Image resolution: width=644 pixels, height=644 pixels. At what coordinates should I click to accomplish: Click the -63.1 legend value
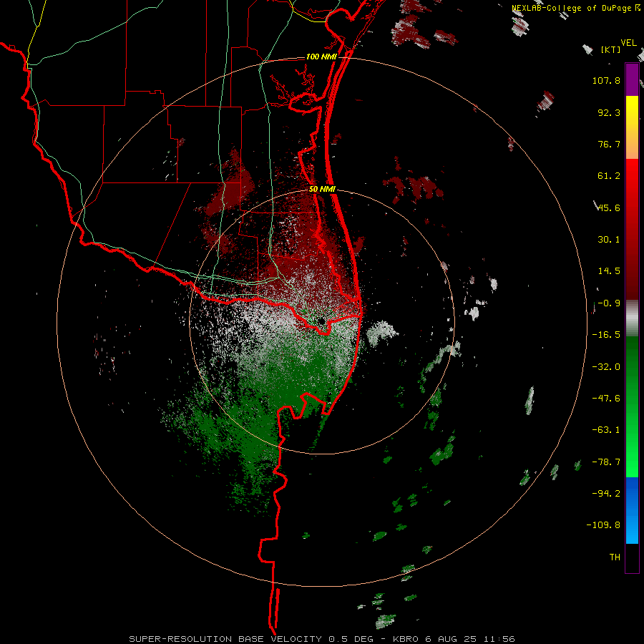(x=606, y=430)
